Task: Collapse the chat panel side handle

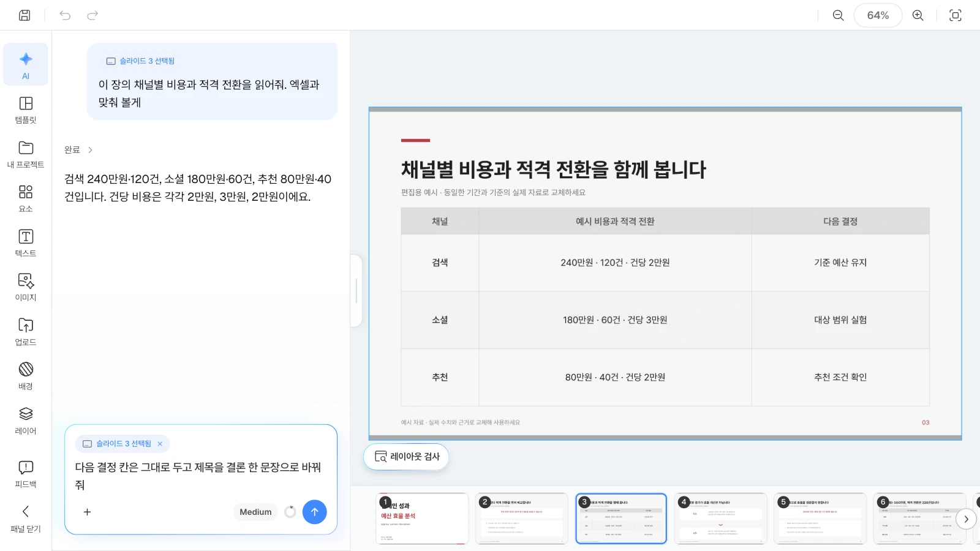Action: click(356, 291)
